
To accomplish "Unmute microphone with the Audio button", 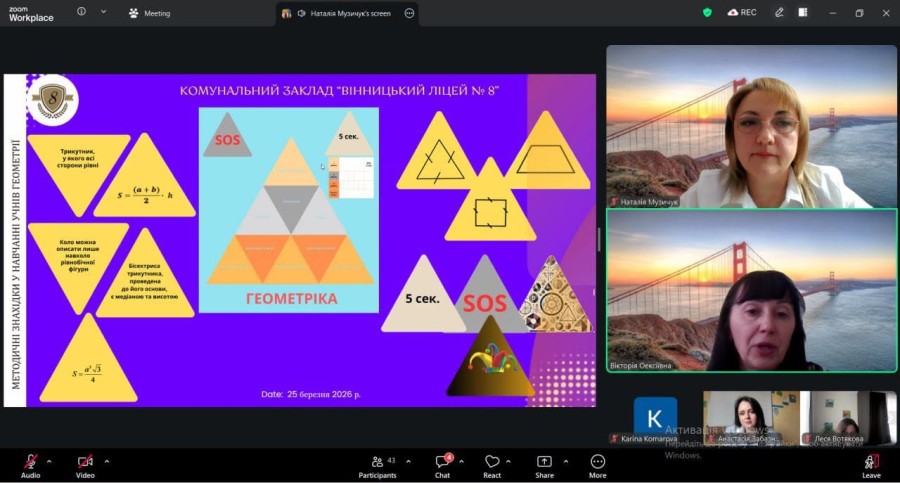I will tap(30, 466).
